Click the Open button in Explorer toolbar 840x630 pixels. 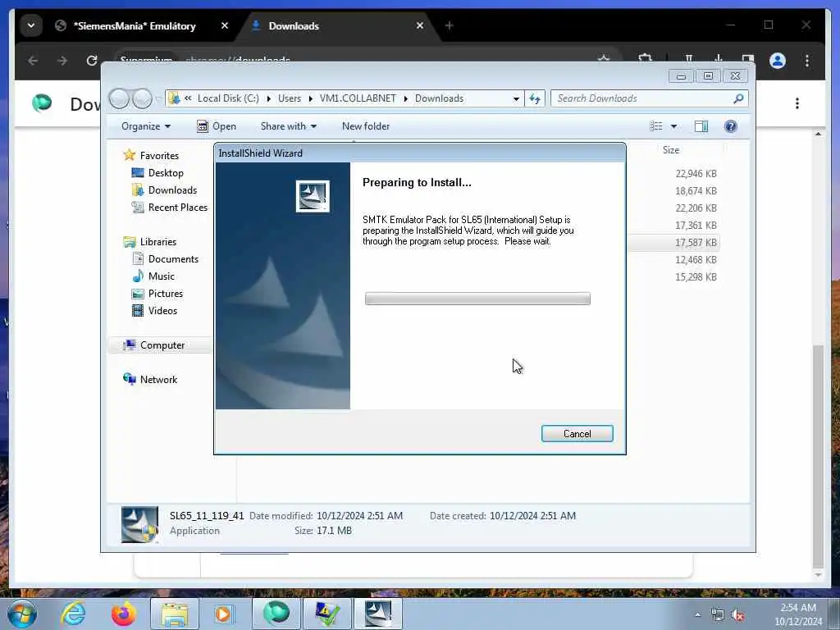[x=217, y=126]
